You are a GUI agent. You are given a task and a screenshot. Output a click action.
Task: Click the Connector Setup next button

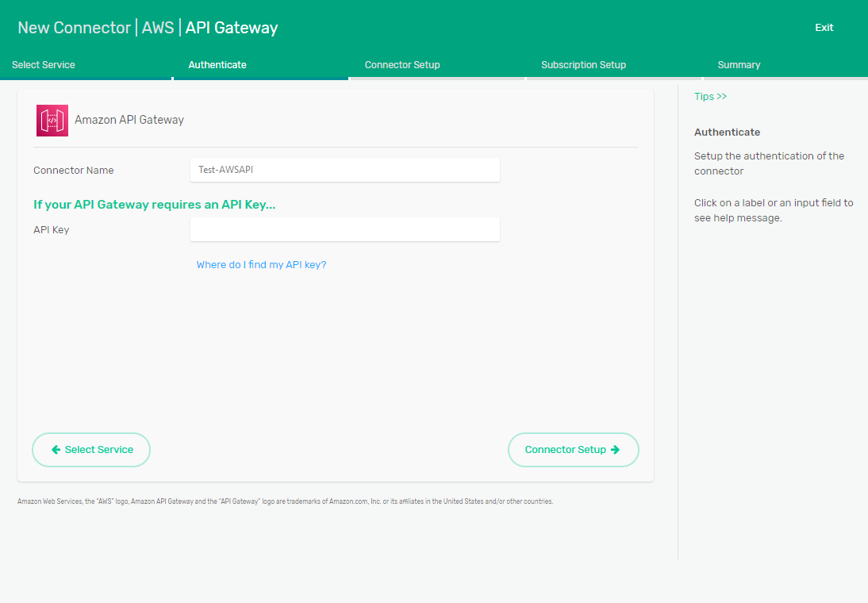(573, 450)
